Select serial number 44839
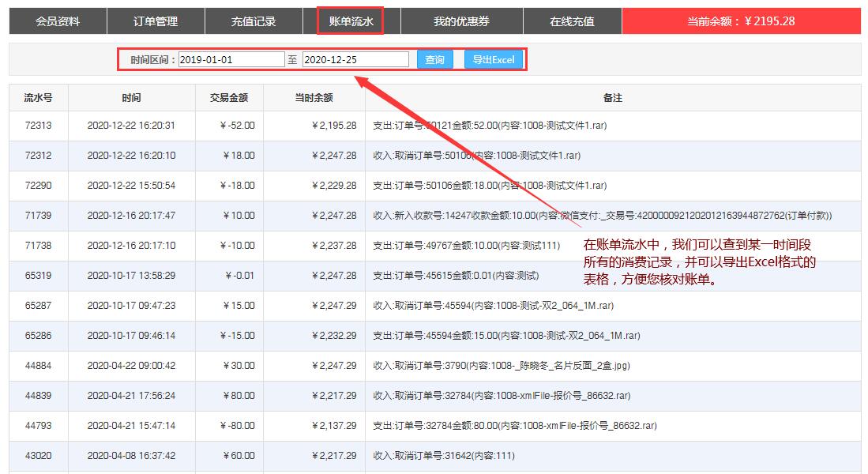Screen dimensions: 868x474 [x=38, y=395]
